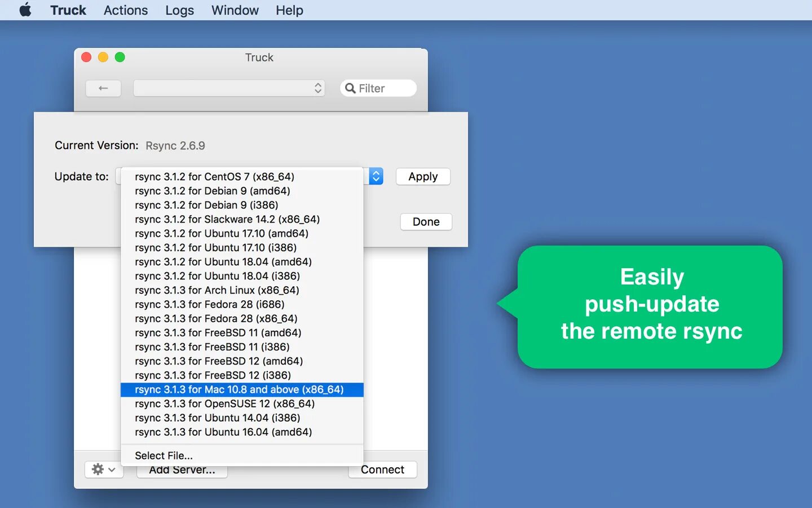Expand the chevron beside the gear icon
The width and height of the screenshot is (812, 508).
pyautogui.click(x=111, y=470)
